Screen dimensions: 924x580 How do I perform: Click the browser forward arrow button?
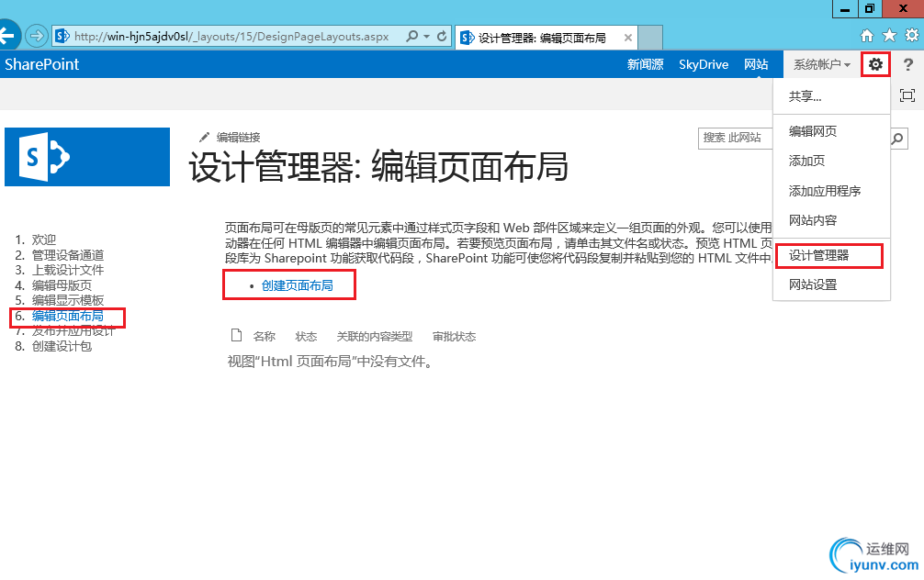tap(37, 37)
